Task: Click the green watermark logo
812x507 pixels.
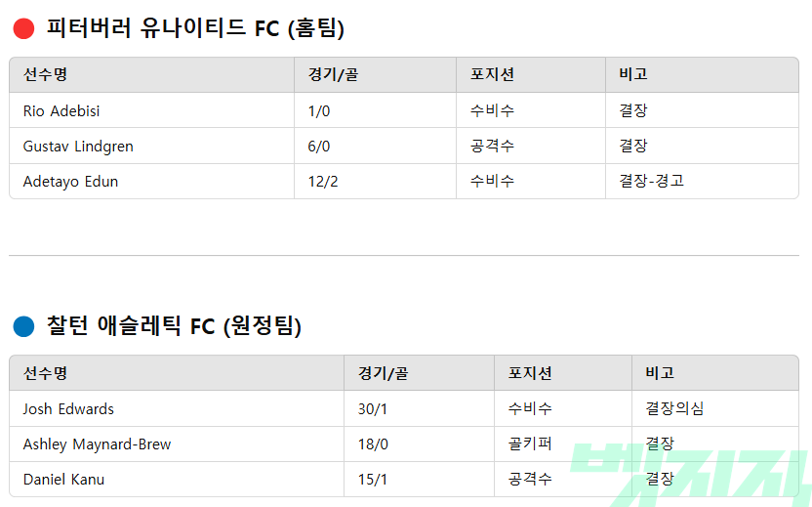Action: 689,476
